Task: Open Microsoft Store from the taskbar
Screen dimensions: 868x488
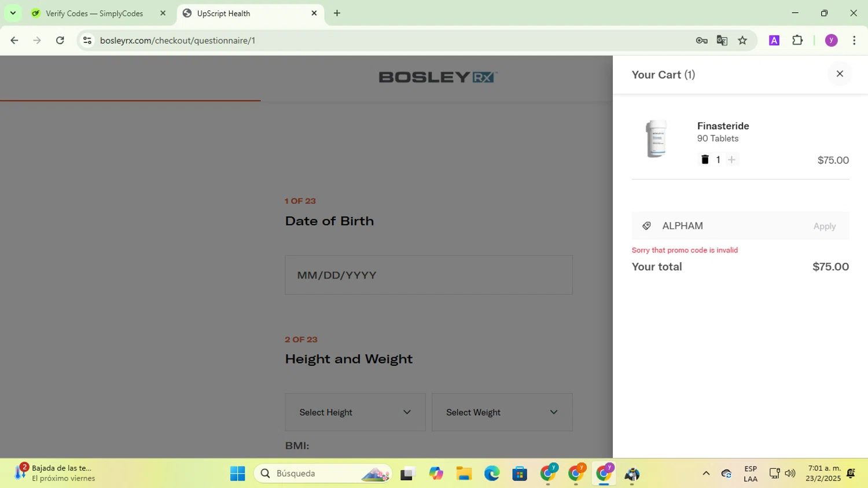Action: (520, 474)
